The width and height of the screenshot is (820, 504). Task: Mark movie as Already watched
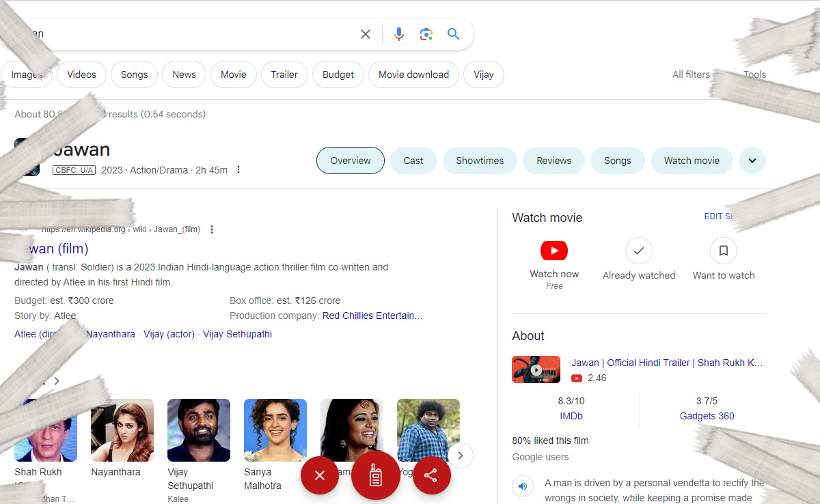[639, 251]
